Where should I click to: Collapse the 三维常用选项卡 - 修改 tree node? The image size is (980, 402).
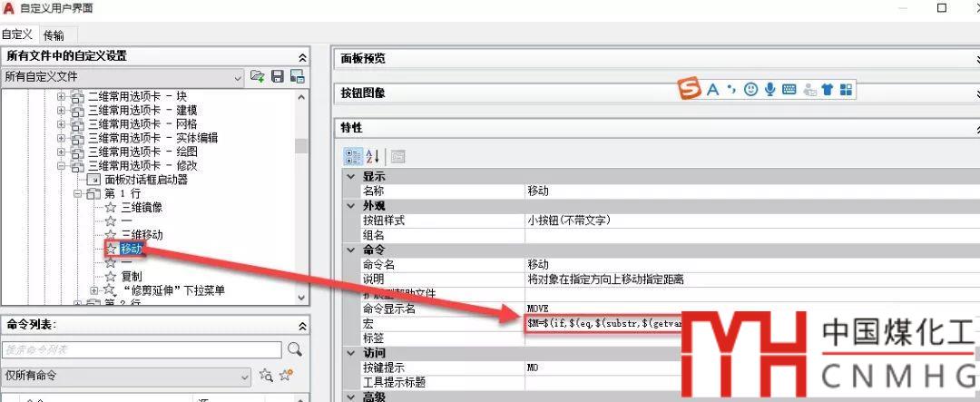62,166
